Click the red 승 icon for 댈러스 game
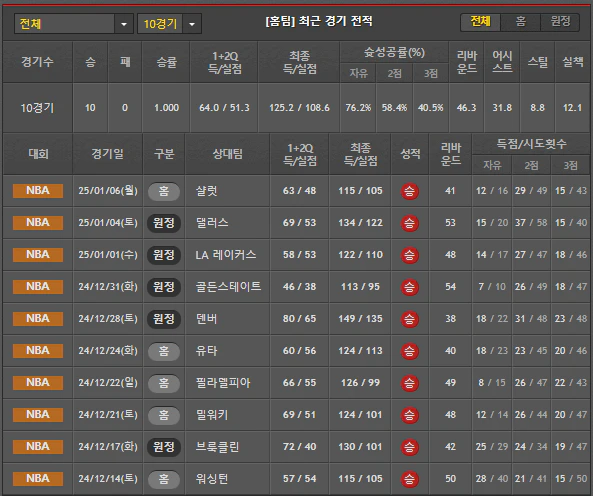Image resolution: width=593 pixels, height=496 pixels. [x=410, y=223]
